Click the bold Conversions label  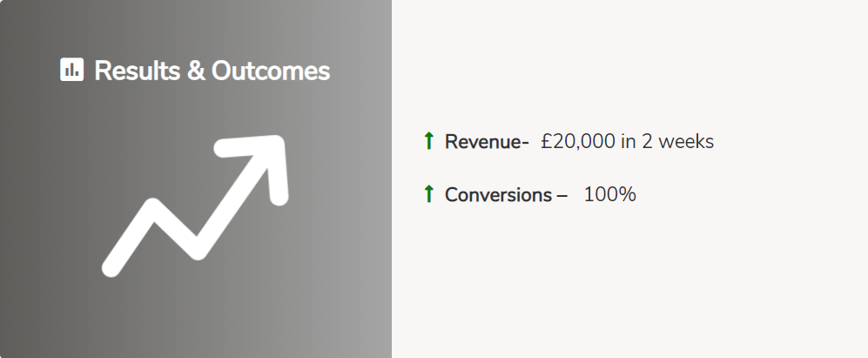pos(497,194)
